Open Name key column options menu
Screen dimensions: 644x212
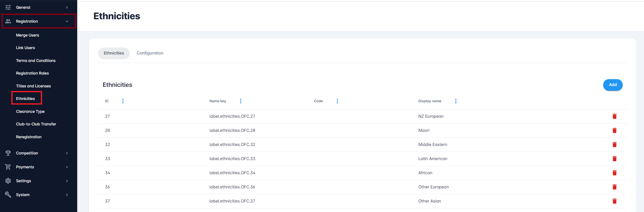pos(241,101)
